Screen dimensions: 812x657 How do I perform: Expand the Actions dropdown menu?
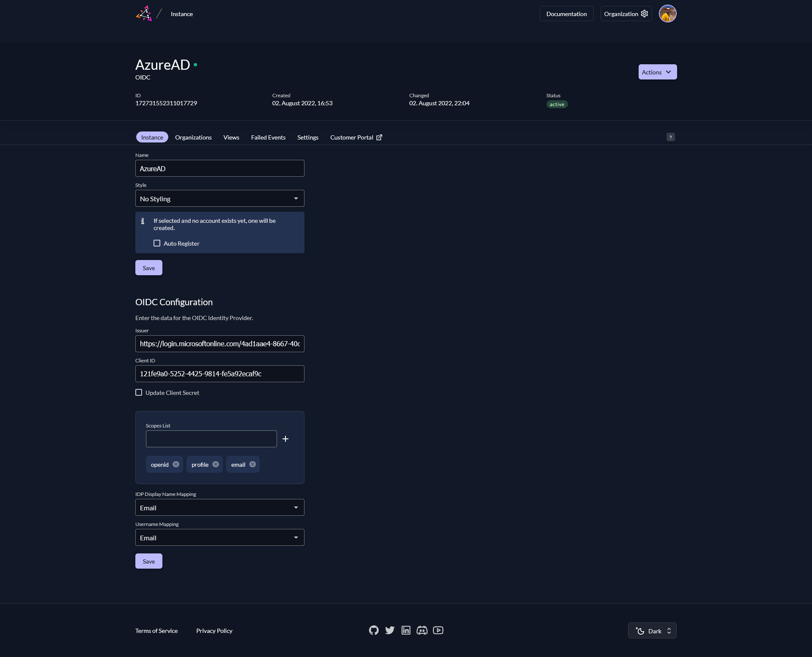(657, 72)
